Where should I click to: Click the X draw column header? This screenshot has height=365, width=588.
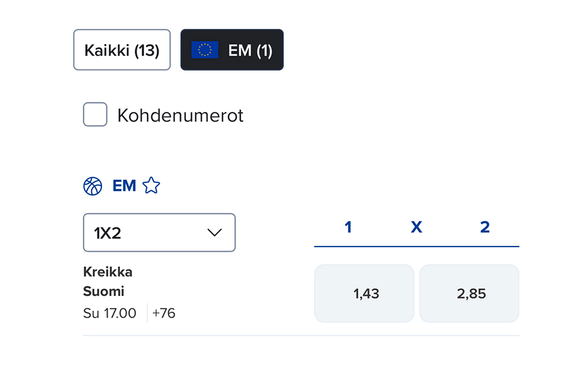[x=417, y=227]
